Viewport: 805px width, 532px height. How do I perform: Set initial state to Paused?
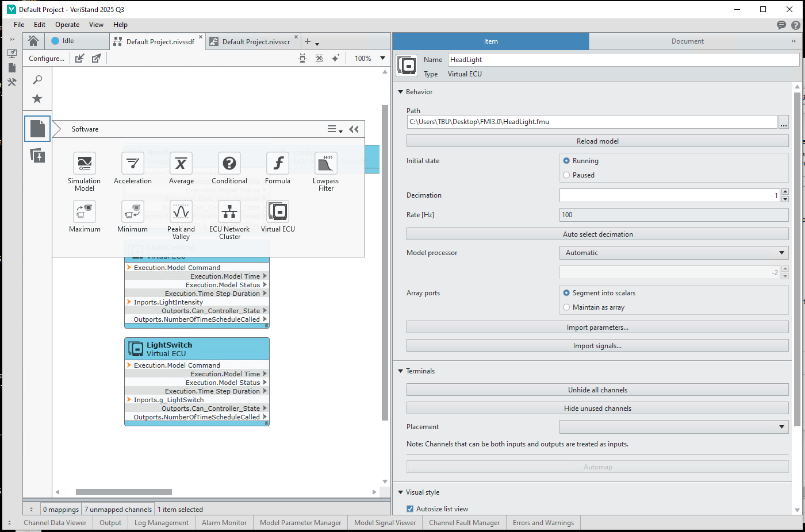pyautogui.click(x=566, y=175)
